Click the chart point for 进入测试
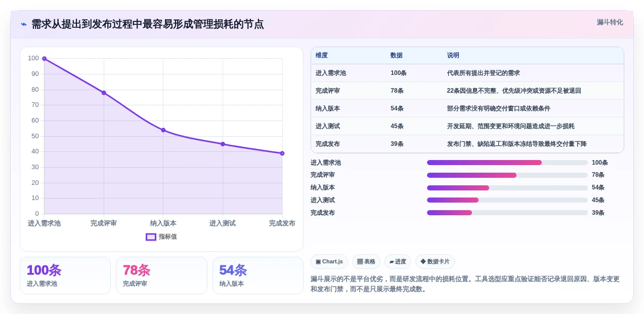This screenshot has width=644, height=314. pos(223,144)
